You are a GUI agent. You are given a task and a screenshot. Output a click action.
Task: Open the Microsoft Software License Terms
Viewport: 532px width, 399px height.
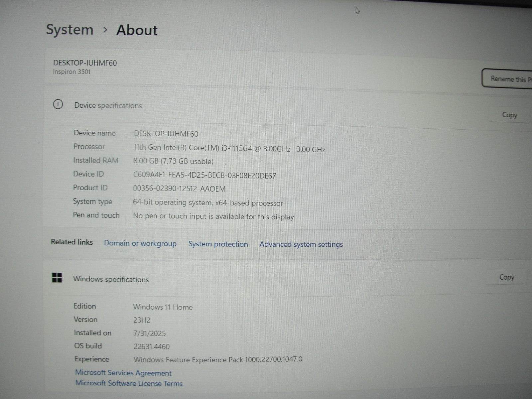129,383
